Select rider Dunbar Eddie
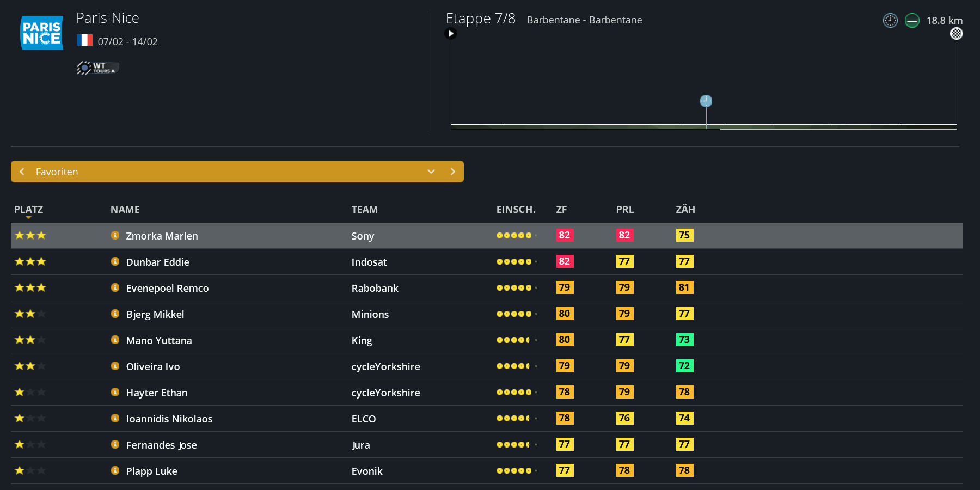The height and width of the screenshot is (490, 980). 157,262
